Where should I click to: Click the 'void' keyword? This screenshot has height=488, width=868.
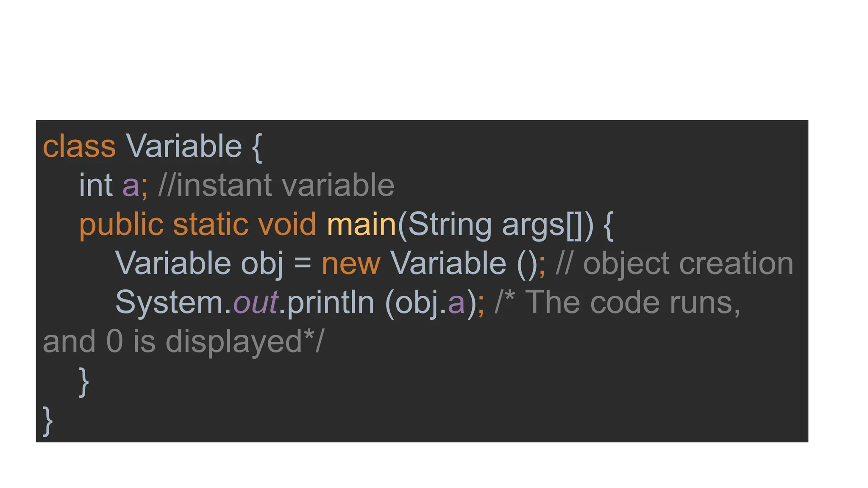click(287, 225)
